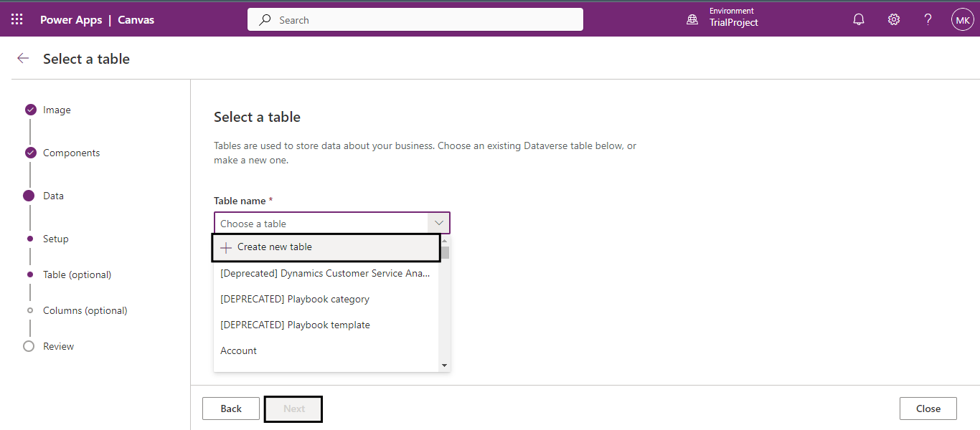Image resolution: width=980 pixels, height=430 pixels.
Task: Open the TrialProject environment picker
Action: tap(733, 22)
